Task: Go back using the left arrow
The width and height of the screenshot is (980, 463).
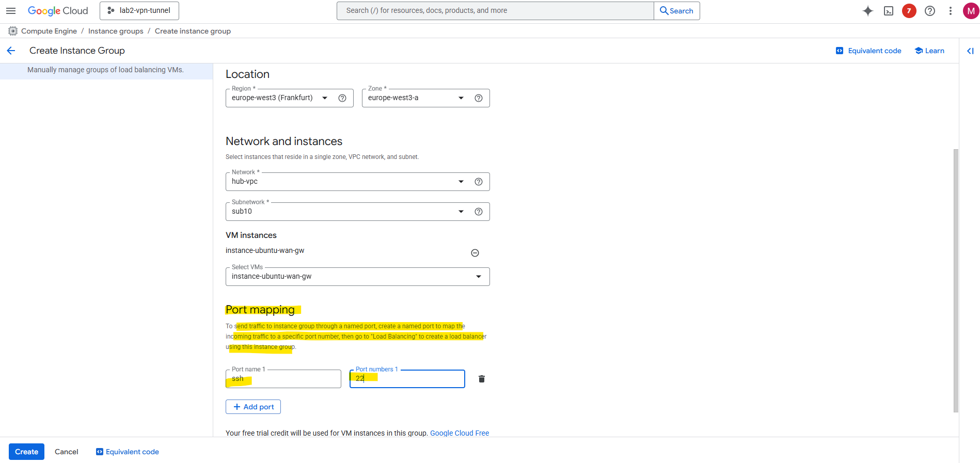Action: 11,51
